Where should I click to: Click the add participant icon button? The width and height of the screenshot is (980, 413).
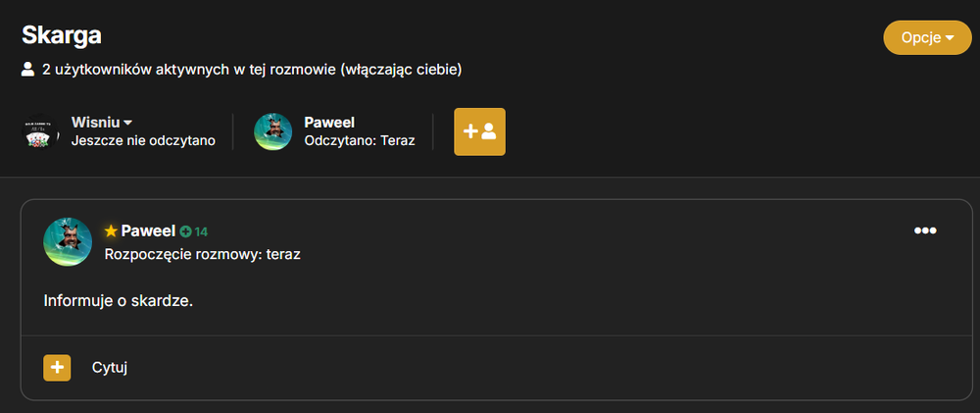[479, 131]
